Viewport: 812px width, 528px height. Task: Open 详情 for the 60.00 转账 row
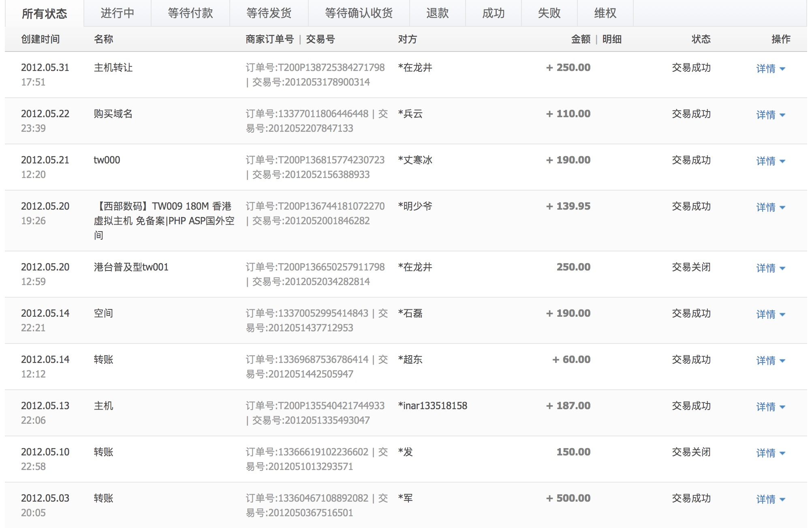point(770,361)
